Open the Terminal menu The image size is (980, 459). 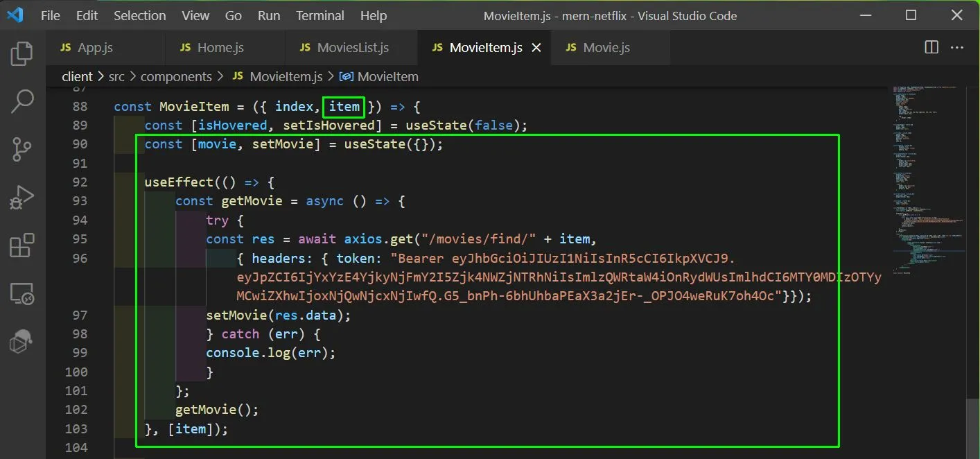[321, 15]
